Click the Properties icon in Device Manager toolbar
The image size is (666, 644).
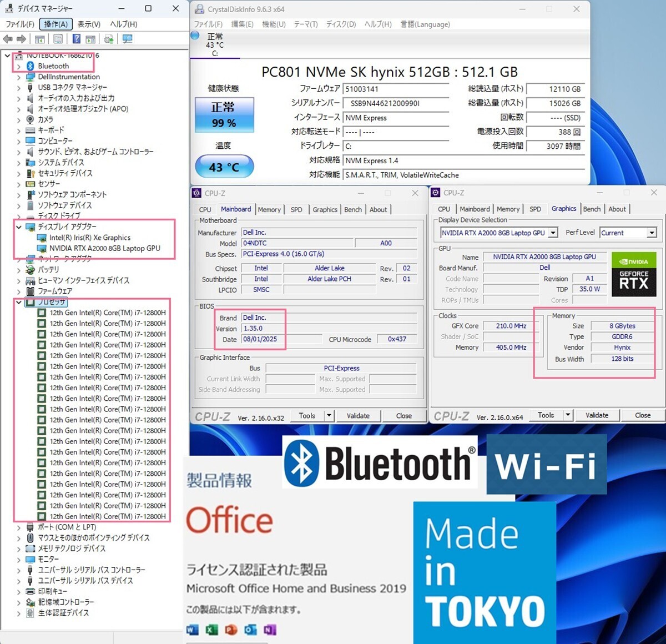[x=58, y=39]
